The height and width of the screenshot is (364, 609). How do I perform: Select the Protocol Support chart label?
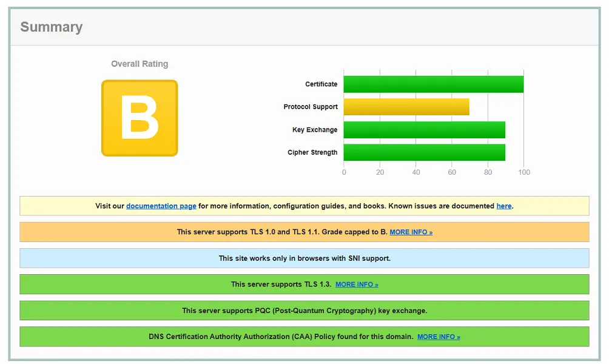click(311, 107)
